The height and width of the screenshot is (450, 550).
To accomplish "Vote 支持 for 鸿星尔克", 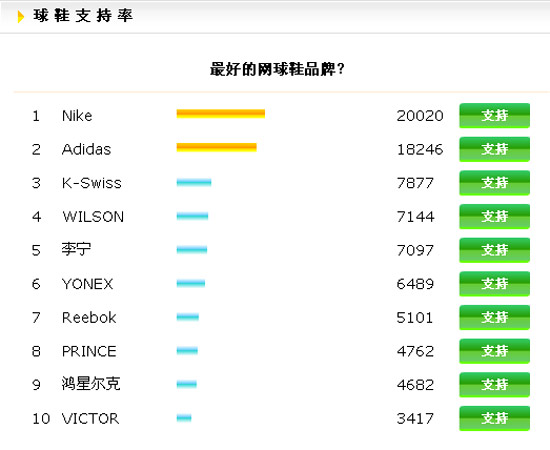I will click(494, 385).
